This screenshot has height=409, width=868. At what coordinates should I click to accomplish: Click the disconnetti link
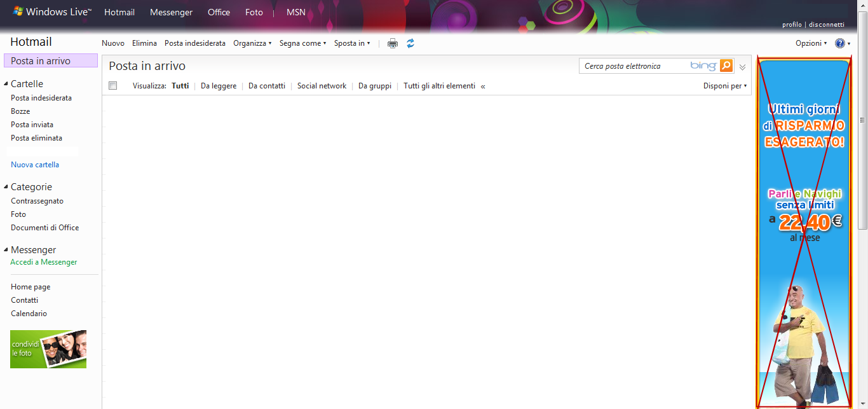(827, 25)
